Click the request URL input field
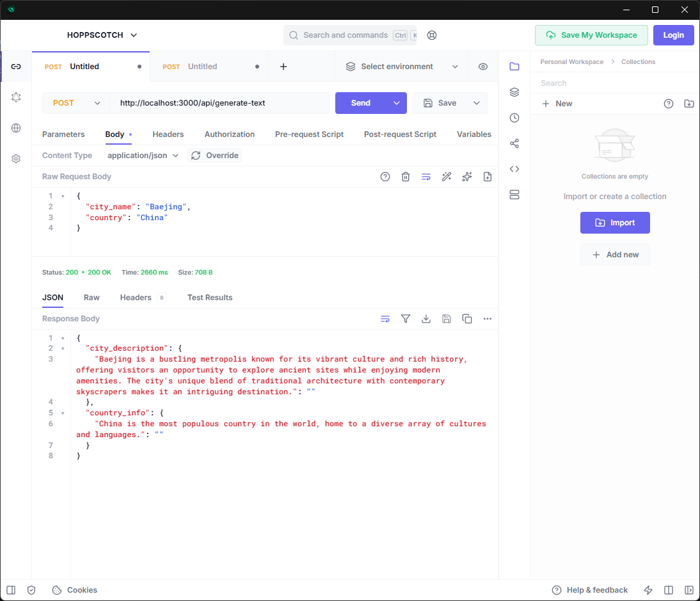The height and width of the screenshot is (601, 700). tap(219, 103)
